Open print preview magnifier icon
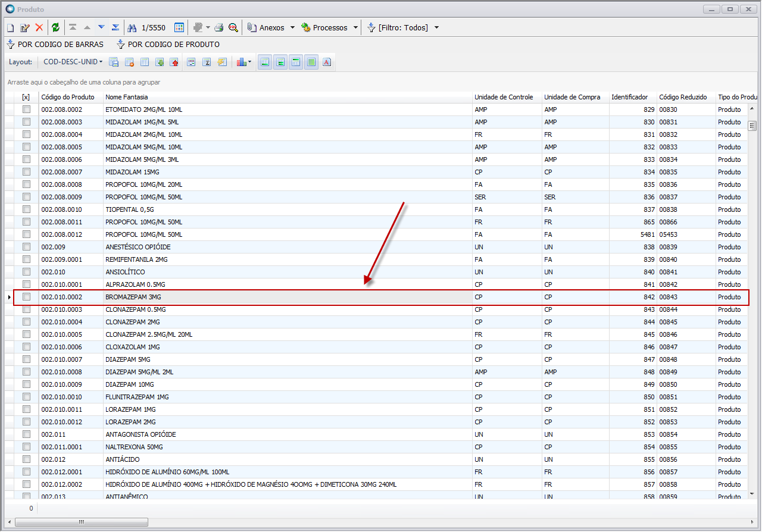The width and height of the screenshot is (762, 532). click(x=233, y=27)
